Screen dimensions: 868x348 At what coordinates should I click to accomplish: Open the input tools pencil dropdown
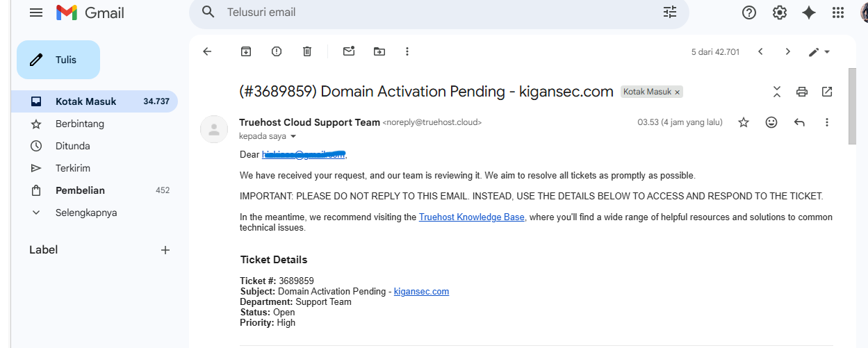820,51
